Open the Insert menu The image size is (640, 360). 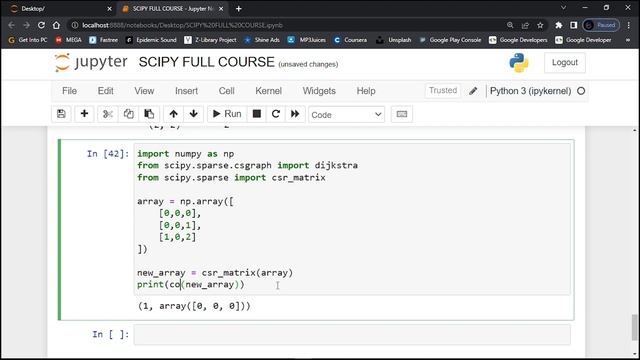click(187, 91)
